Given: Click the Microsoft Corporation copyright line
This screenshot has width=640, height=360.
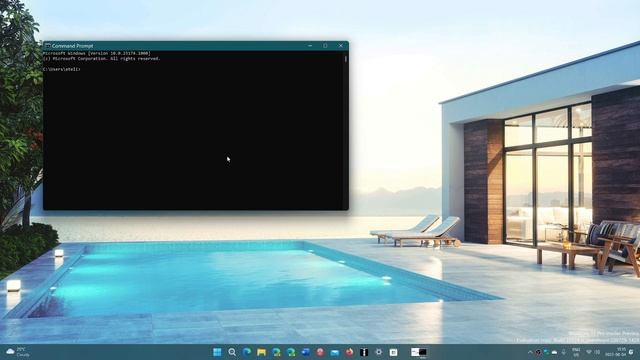Looking at the screenshot, I should pyautogui.click(x=102, y=59).
